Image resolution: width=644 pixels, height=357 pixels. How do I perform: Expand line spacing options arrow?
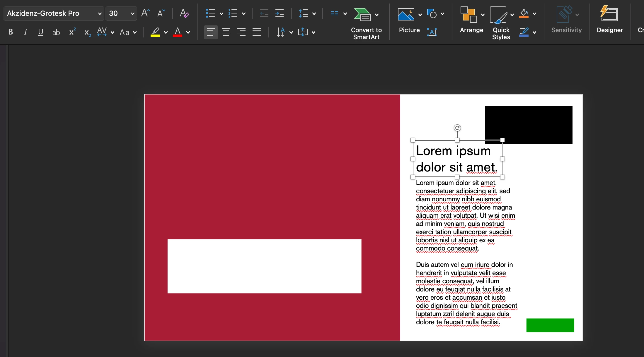pyautogui.click(x=314, y=13)
